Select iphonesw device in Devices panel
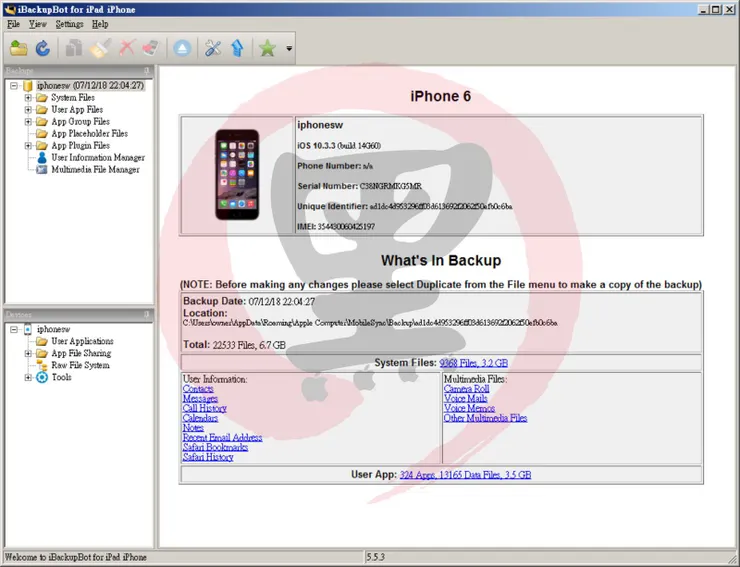The height and width of the screenshot is (567, 740). pyautogui.click(x=53, y=330)
